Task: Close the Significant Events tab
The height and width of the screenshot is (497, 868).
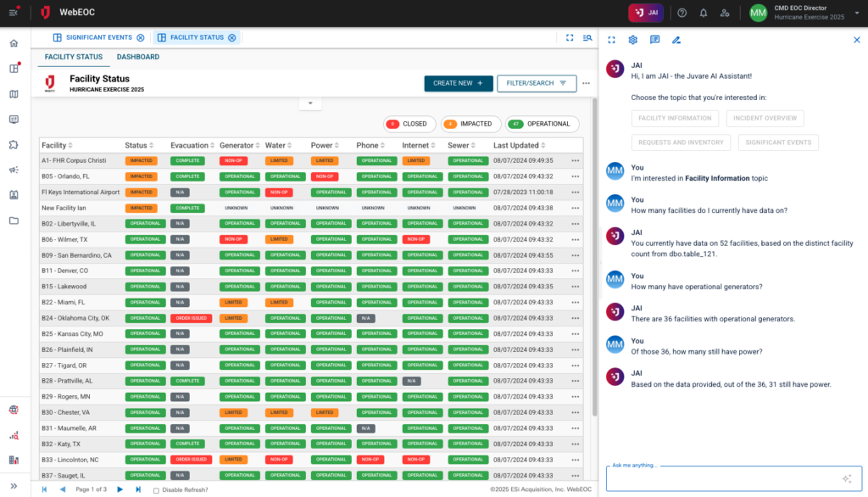Action: click(141, 37)
